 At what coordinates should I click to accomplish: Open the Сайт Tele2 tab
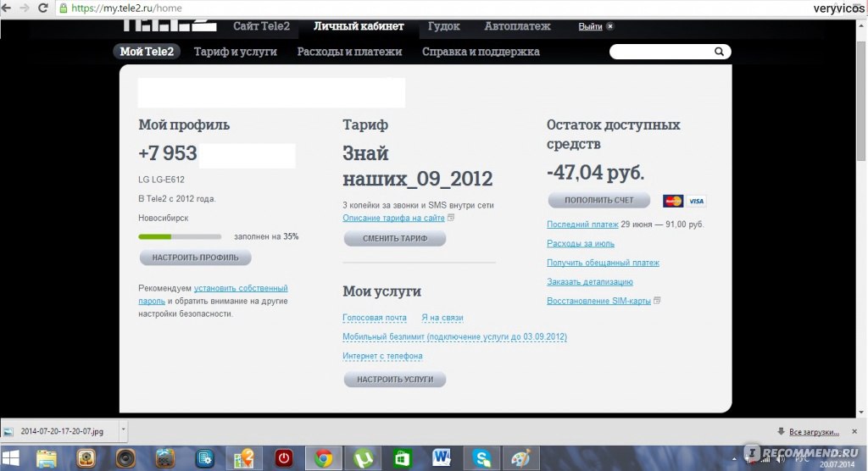(x=261, y=26)
